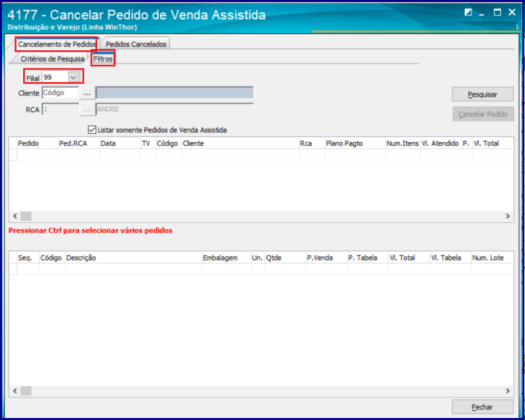Minimize the 4177 window
525x420 pixels.
tap(482, 13)
